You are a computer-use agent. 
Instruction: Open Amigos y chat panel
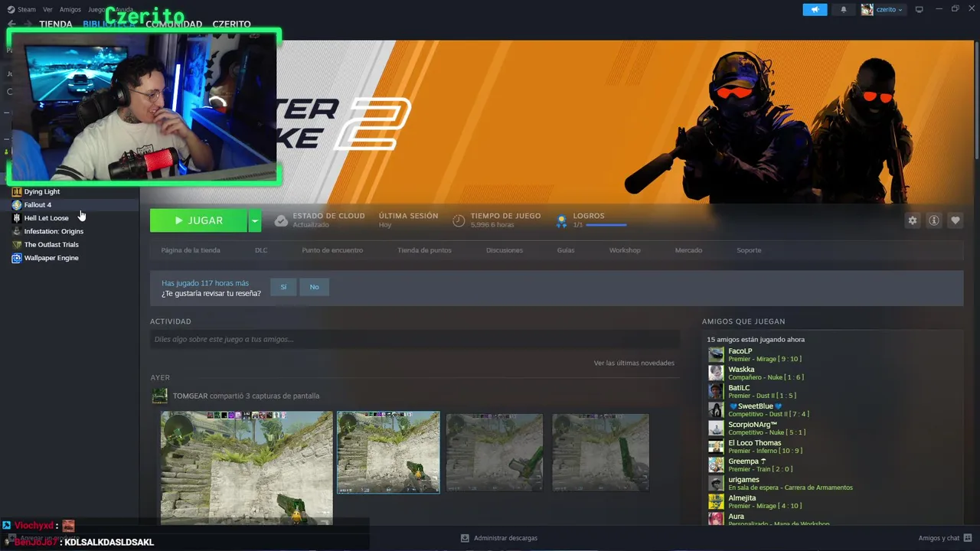945,538
